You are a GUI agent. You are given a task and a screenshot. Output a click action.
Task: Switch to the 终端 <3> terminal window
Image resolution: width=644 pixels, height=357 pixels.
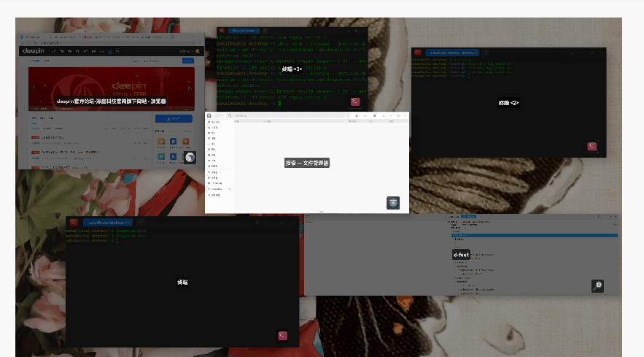coord(292,69)
